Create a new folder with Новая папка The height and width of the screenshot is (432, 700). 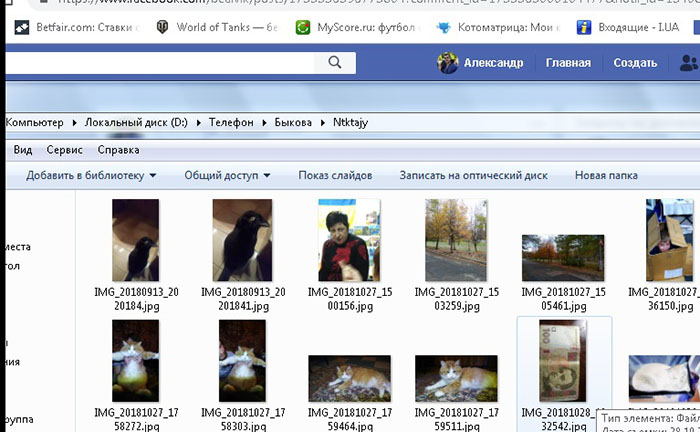coord(606,176)
